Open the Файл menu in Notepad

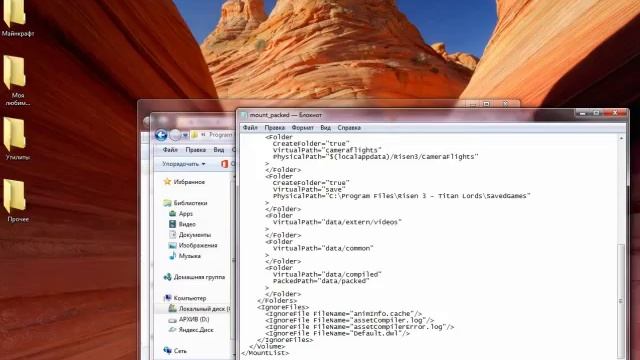pos(250,128)
